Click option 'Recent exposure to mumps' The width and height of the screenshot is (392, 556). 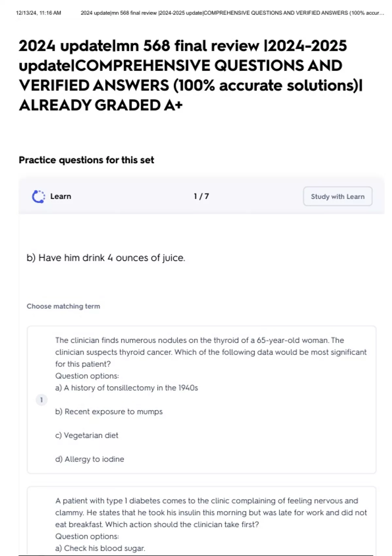(x=109, y=411)
